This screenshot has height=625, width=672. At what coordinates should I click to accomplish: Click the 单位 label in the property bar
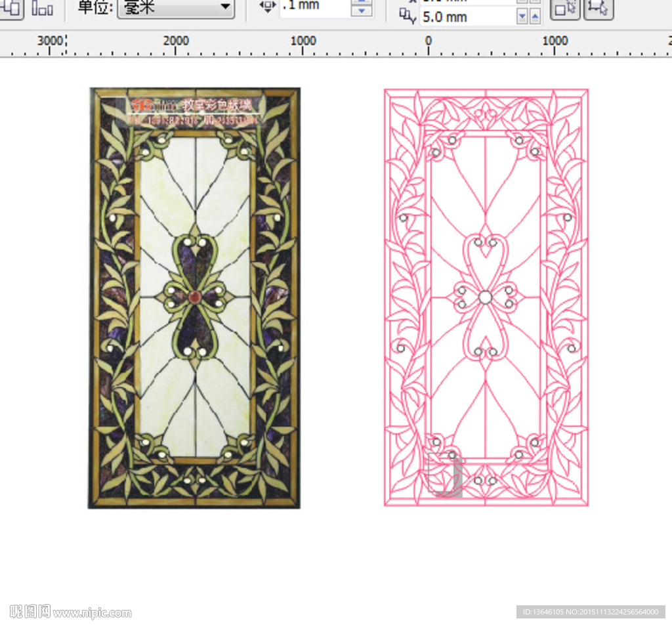pyautogui.click(x=94, y=7)
